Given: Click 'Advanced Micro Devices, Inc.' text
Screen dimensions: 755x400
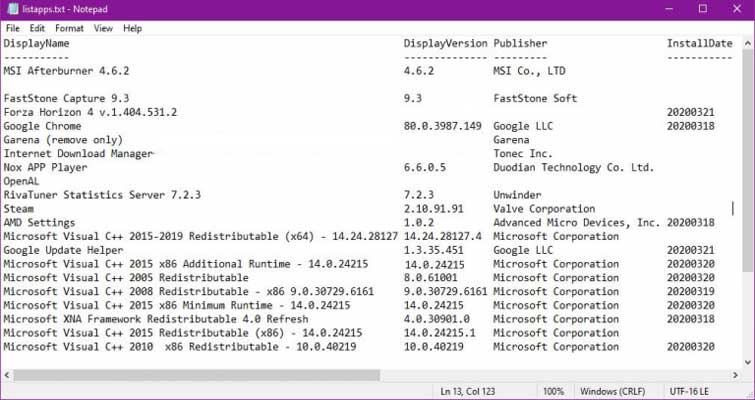Looking at the screenshot, I should 577,223.
